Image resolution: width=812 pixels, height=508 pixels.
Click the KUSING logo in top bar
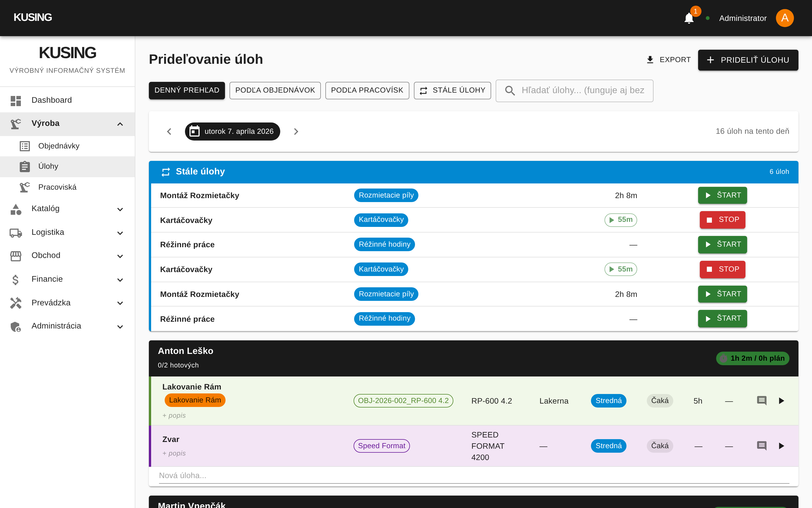tap(32, 17)
